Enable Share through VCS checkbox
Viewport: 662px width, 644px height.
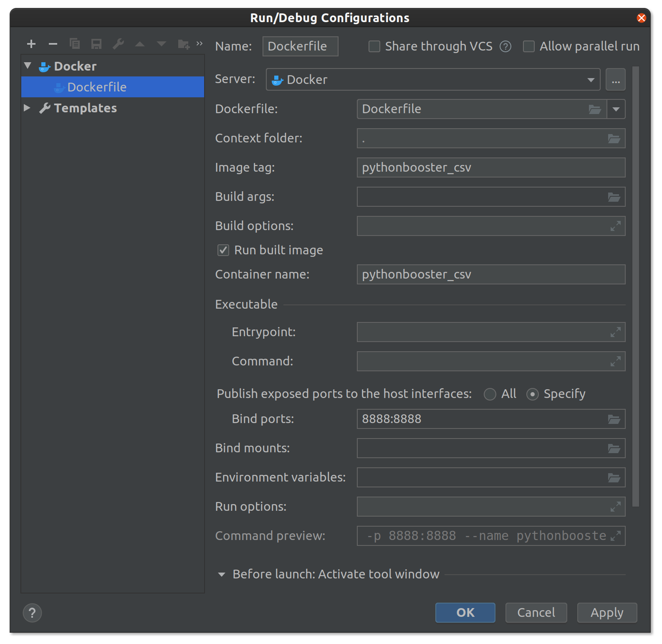[x=374, y=46]
